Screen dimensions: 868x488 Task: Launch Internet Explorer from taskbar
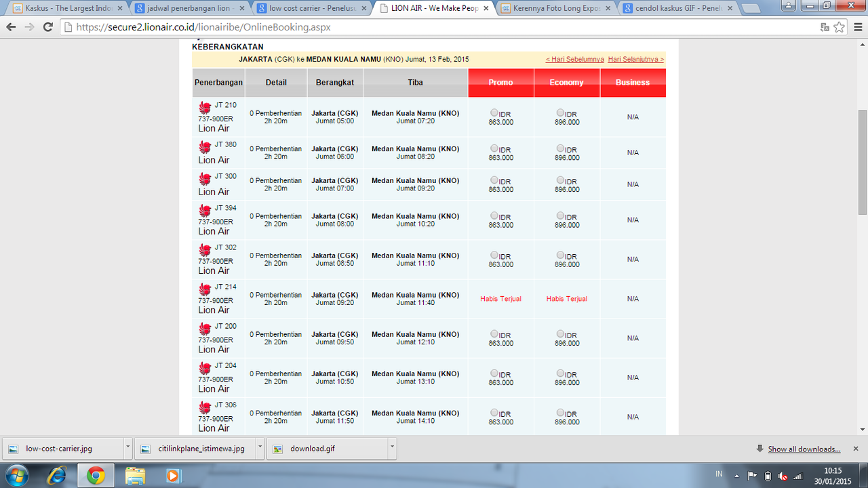[x=57, y=475]
